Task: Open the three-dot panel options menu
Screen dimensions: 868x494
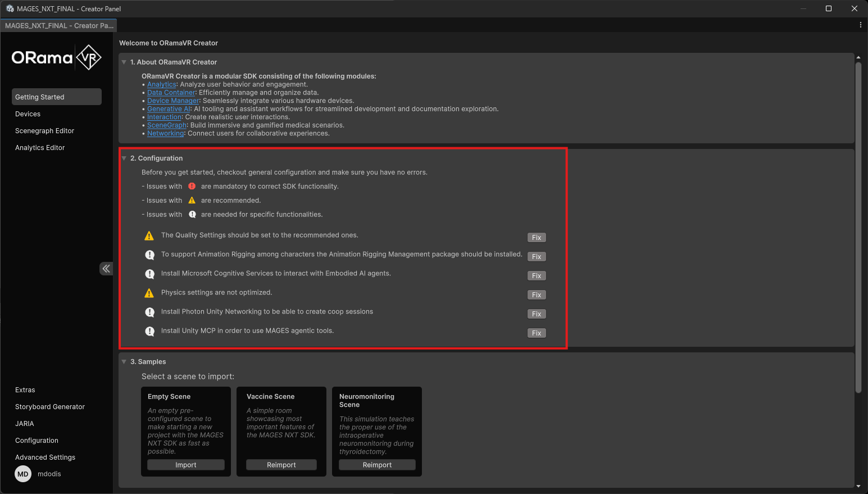Action: 860,25
